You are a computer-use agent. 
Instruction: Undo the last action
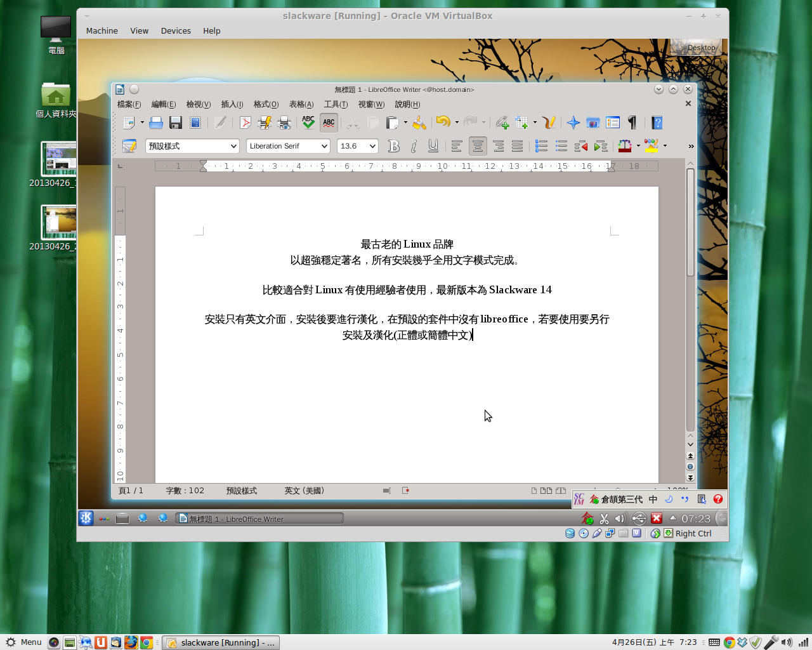point(443,123)
